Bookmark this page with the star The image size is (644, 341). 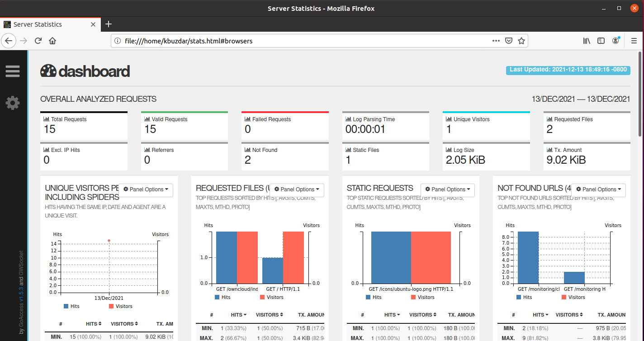pos(521,41)
